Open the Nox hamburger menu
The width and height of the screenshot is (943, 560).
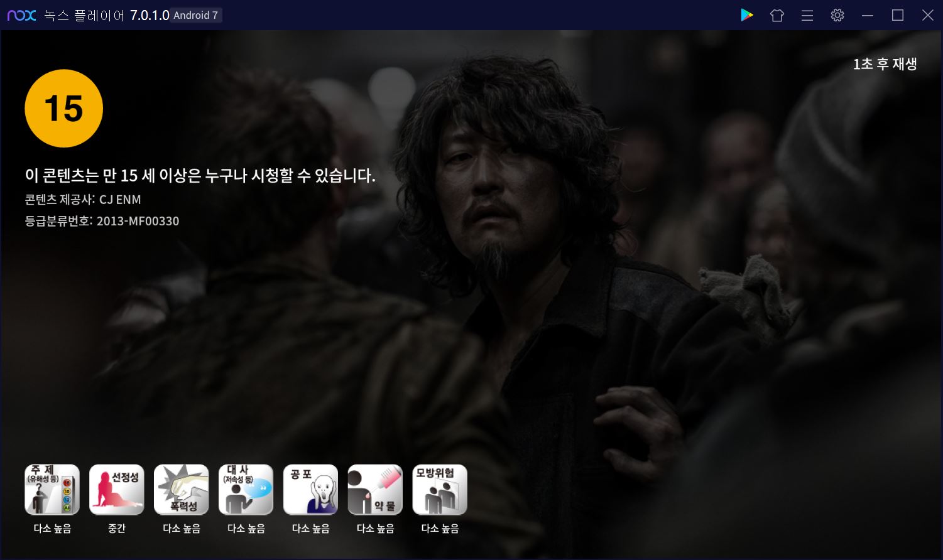807,15
